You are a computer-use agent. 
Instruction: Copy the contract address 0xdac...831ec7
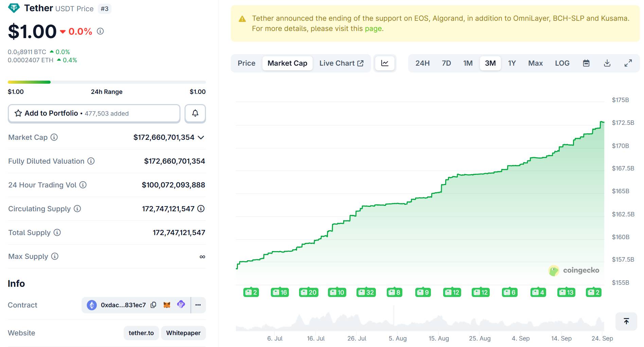tap(153, 305)
